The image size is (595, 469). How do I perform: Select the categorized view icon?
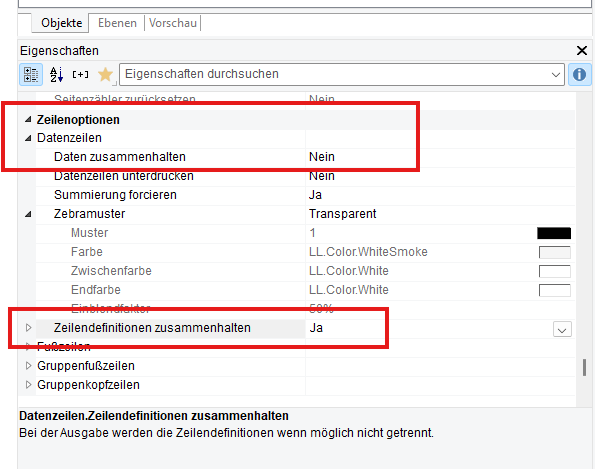pyautogui.click(x=31, y=74)
